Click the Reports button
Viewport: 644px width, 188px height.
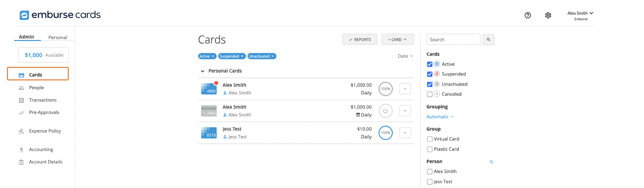point(360,39)
